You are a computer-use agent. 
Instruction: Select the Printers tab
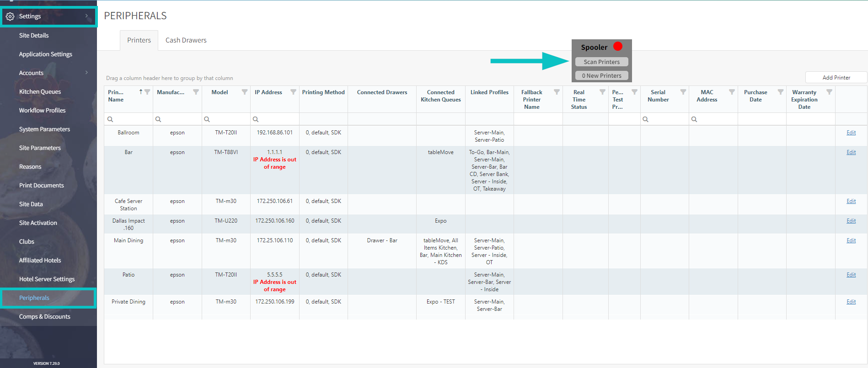coord(139,40)
